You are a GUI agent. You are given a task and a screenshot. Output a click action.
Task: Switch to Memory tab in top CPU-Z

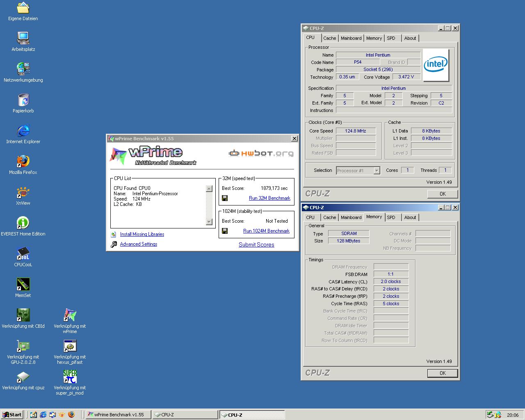pos(374,38)
